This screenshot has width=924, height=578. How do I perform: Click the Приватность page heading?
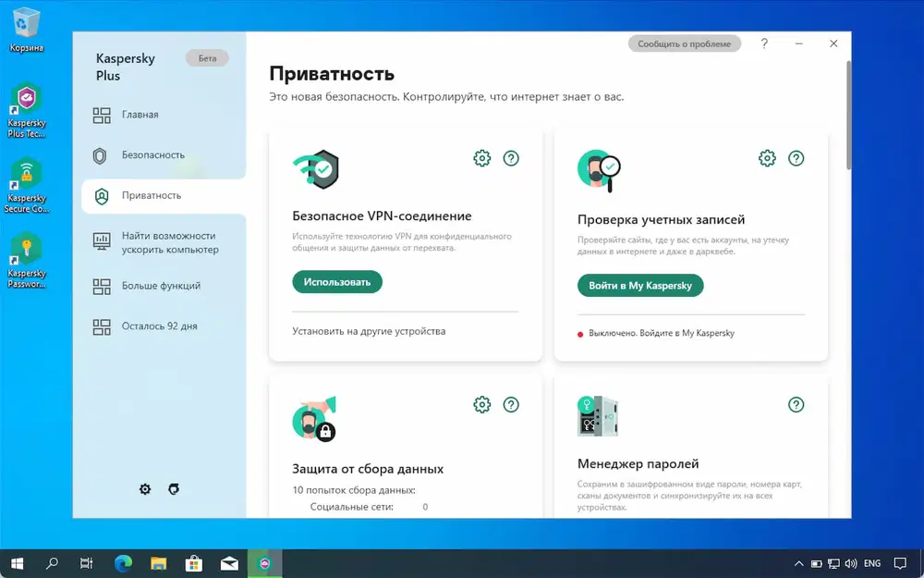point(332,74)
